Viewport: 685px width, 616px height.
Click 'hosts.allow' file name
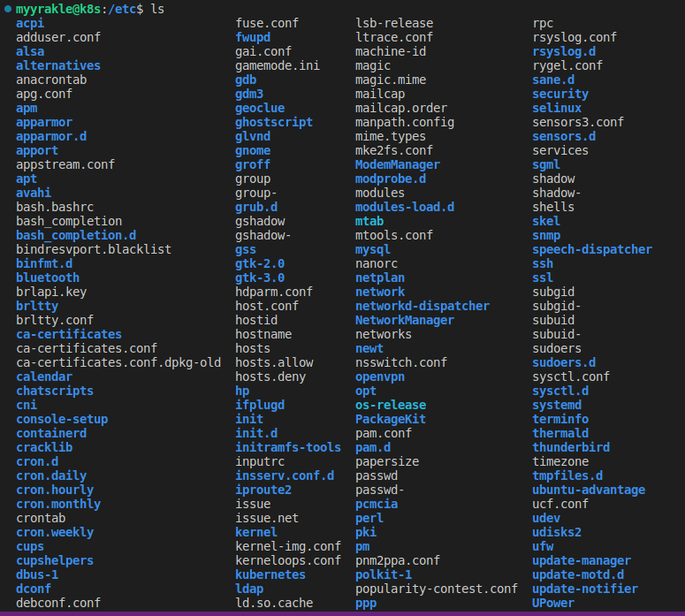pos(274,362)
